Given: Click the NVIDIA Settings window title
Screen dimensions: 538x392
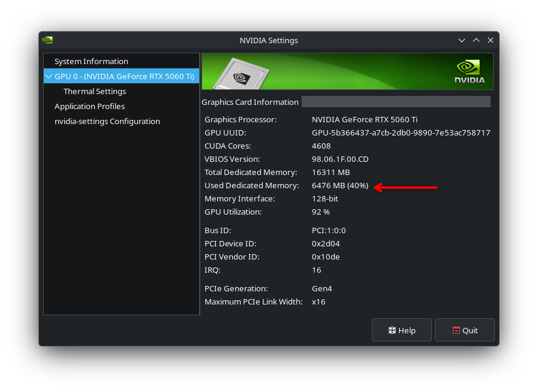Looking at the screenshot, I should point(269,41).
